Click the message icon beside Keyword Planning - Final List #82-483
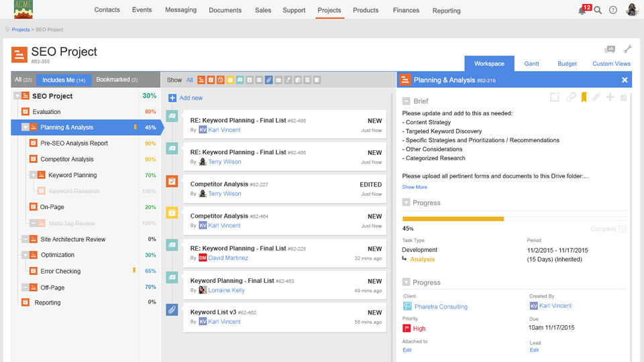 (x=172, y=278)
